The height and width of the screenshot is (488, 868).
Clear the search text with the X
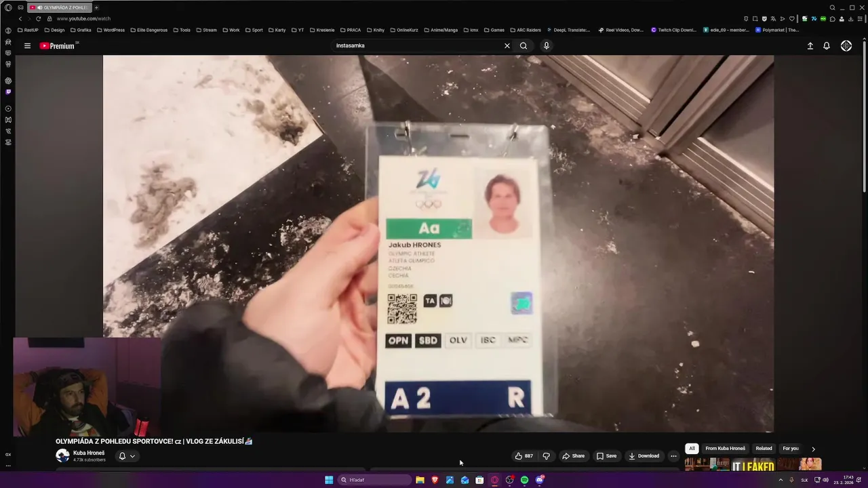(507, 45)
